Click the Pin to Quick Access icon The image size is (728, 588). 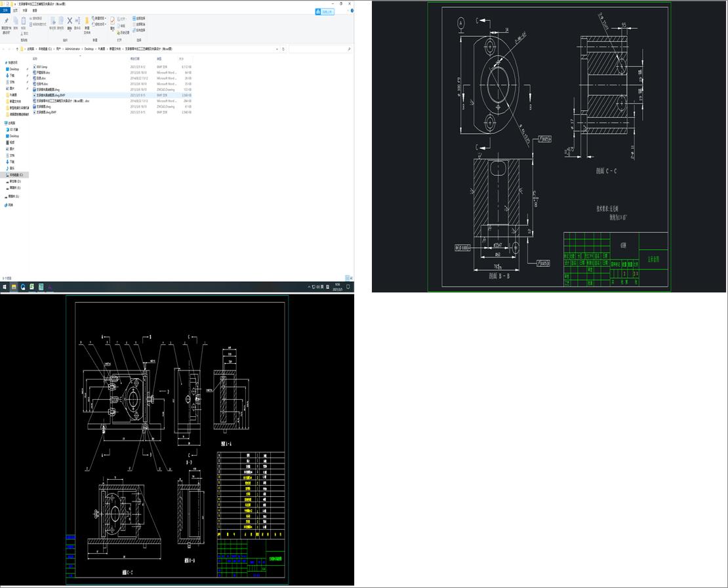(x=7, y=21)
